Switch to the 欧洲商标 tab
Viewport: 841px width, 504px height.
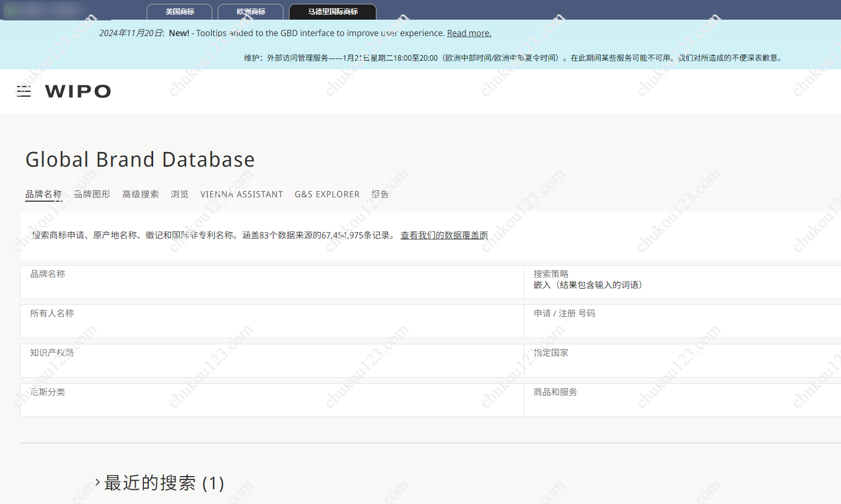(x=251, y=11)
